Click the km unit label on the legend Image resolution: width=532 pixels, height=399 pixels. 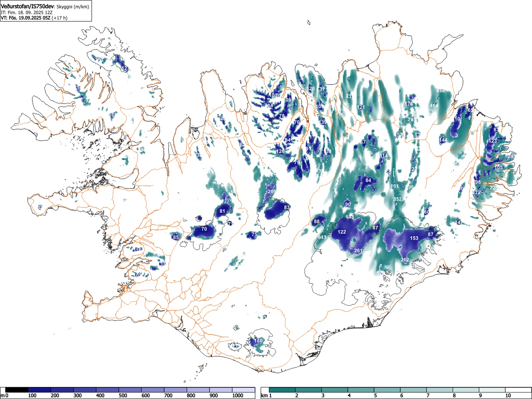pos(264,396)
